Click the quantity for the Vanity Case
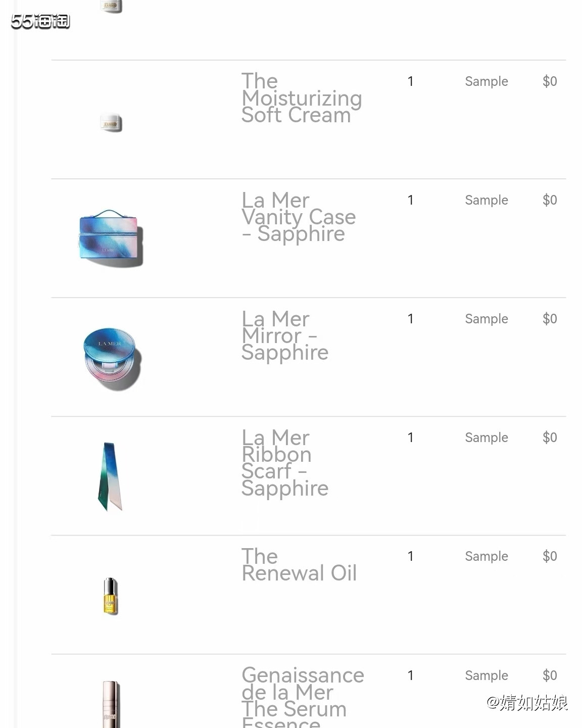The width and height of the screenshot is (582, 728). tap(411, 200)
